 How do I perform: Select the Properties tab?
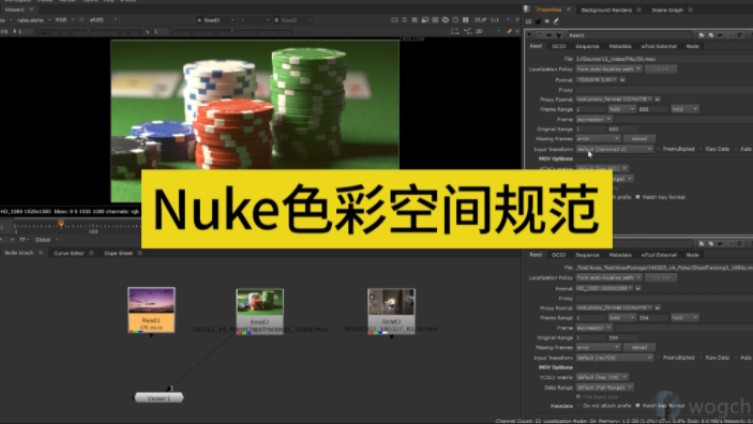tap(549, 10)
